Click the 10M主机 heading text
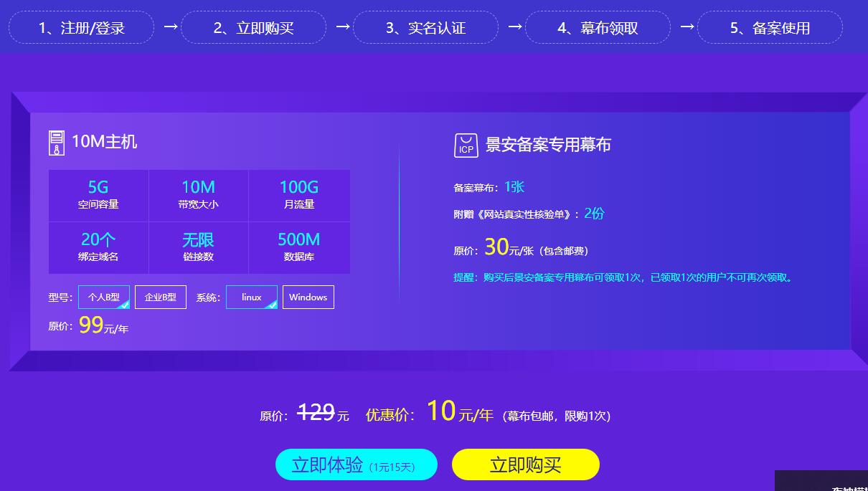Image resolution: width=868 pixels, height=491 pixels. (104, 142)
